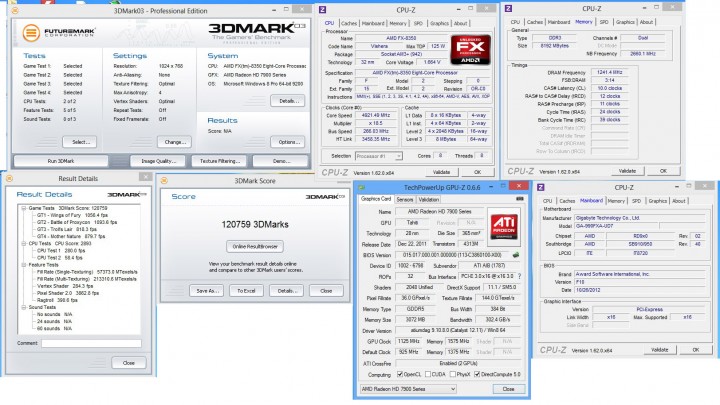Viewport: 720px width, 405px height.
Task: Open the Image Quality... tool
Action: click(158, 161)
